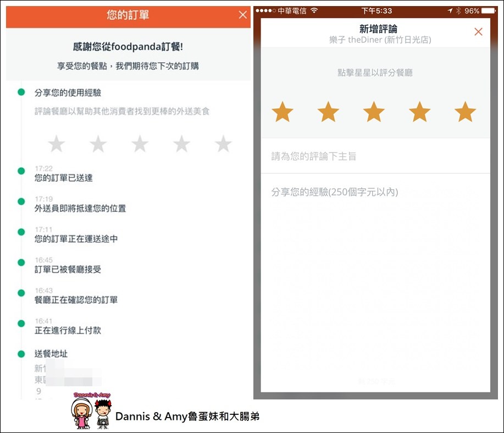Viewport: 504px width, 433px height.
Task: Tap the battery icon in the status bar
Action: point(488,10)
